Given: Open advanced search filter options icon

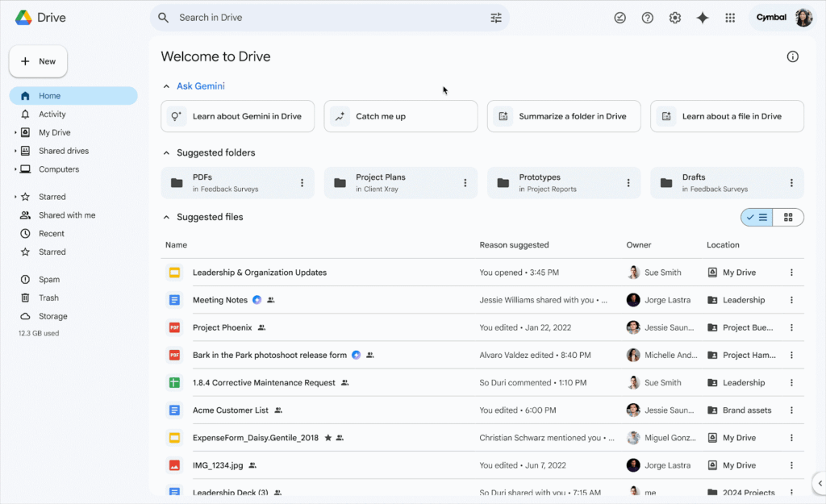Looking at the screenshot, I should pyautogui.click(x=496, y=18).
